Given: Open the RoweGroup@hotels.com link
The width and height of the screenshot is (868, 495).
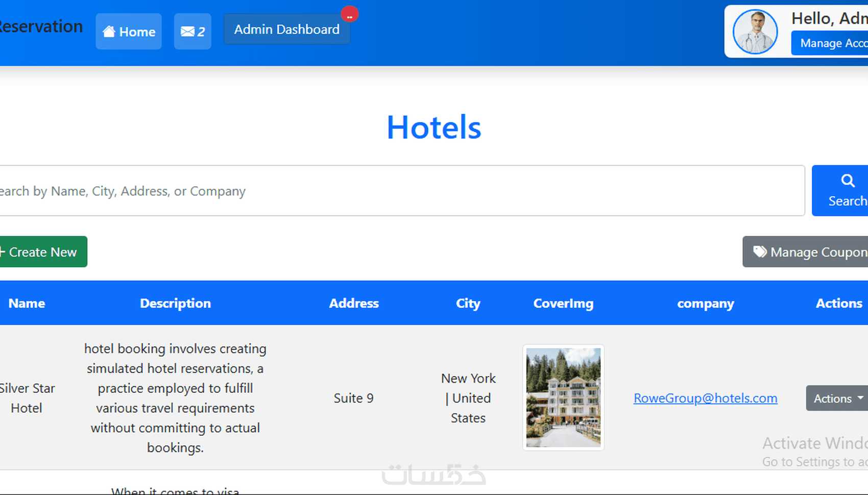Looking at the screenshot, I should click(706, 398).
